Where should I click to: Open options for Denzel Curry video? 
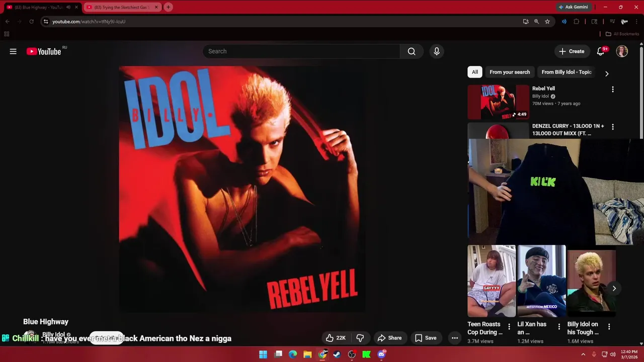click(x=612, y=127)
